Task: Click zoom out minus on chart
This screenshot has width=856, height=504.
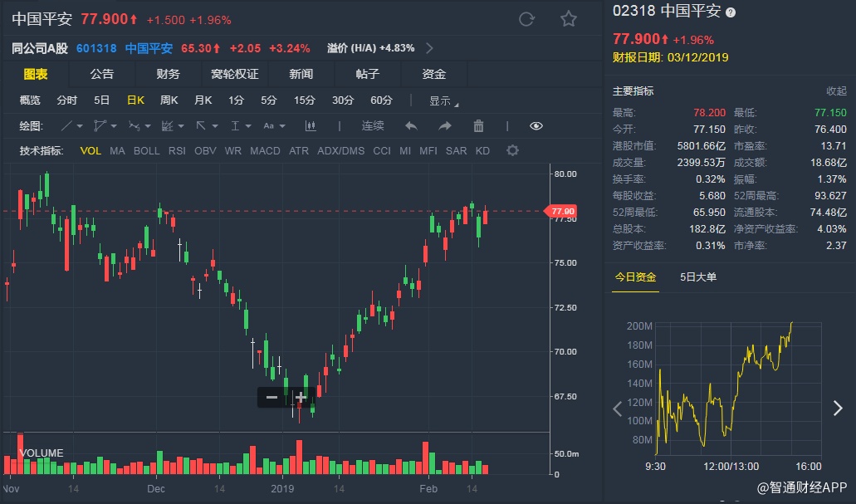Action: click(271, 398)
